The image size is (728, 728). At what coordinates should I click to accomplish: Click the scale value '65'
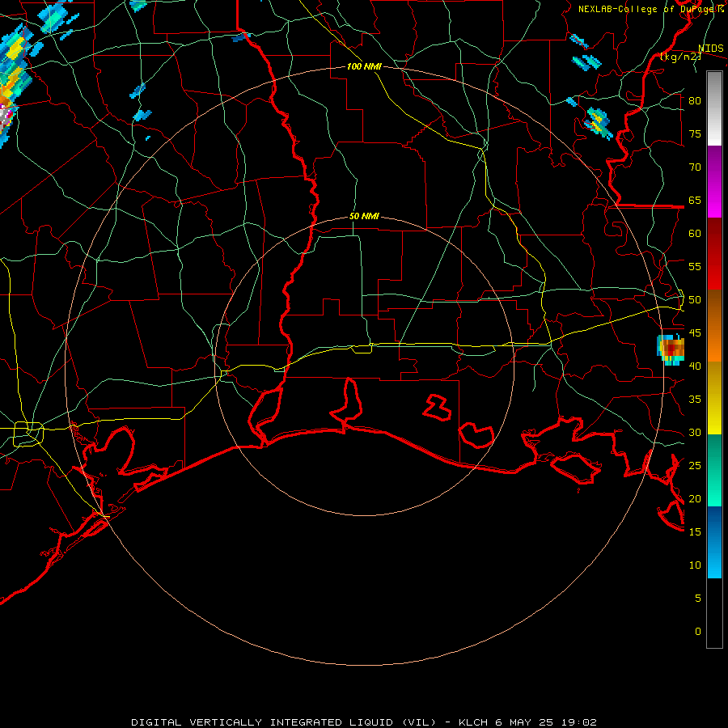[695, 201]
